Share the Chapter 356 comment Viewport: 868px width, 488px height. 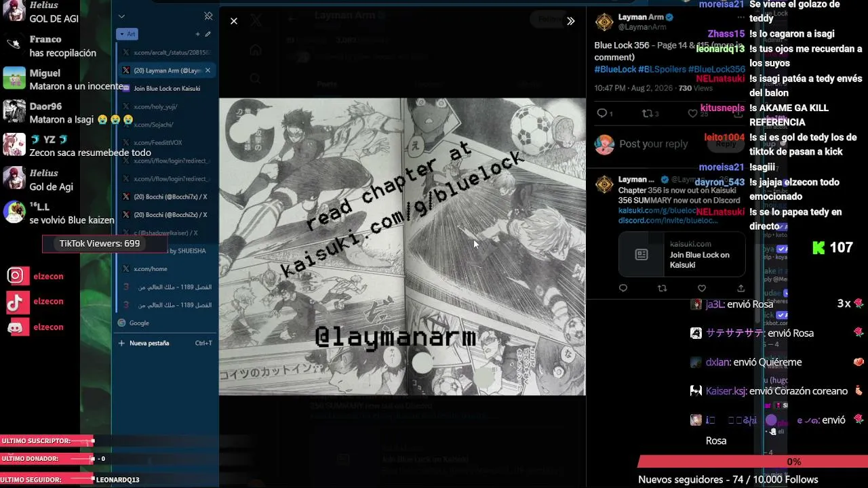click(x=741, y=288)
